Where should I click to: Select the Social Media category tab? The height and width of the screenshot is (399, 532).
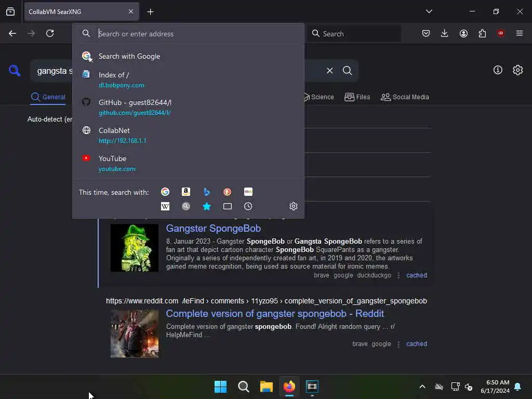click(x=405, y=97)
